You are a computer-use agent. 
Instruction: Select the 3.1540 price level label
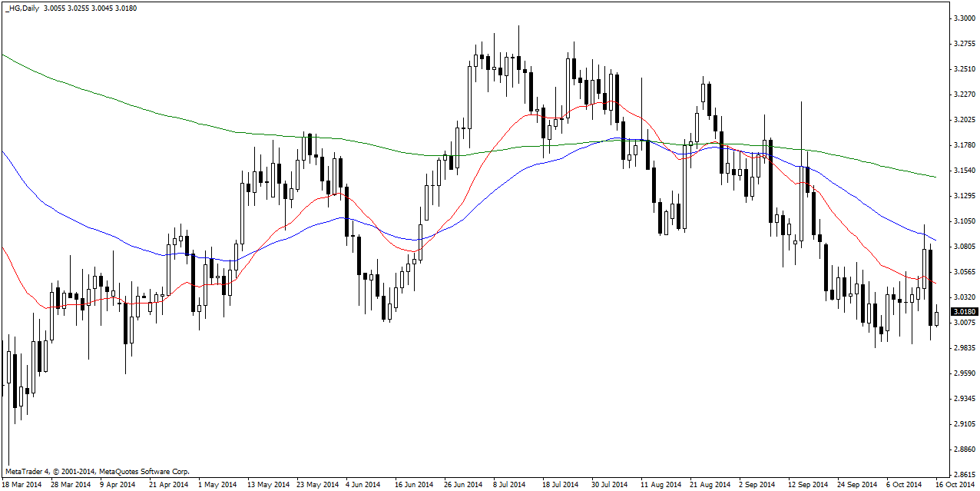[x=964, y=171]
